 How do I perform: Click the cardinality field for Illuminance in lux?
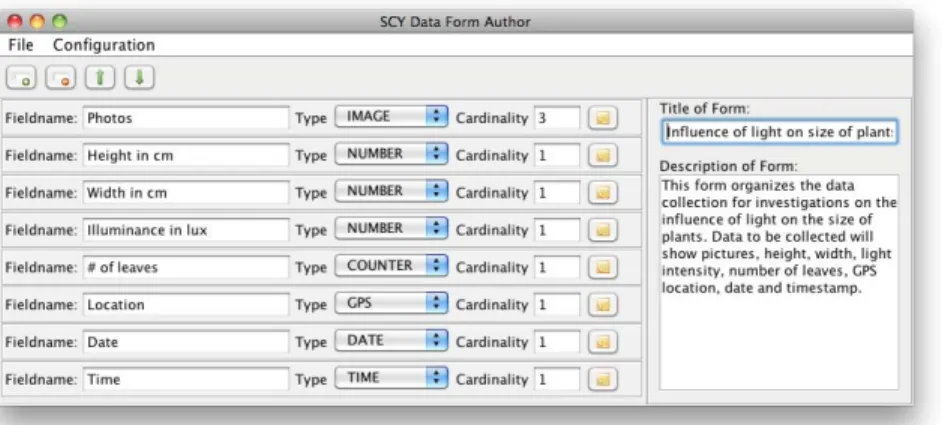[557, 230]
